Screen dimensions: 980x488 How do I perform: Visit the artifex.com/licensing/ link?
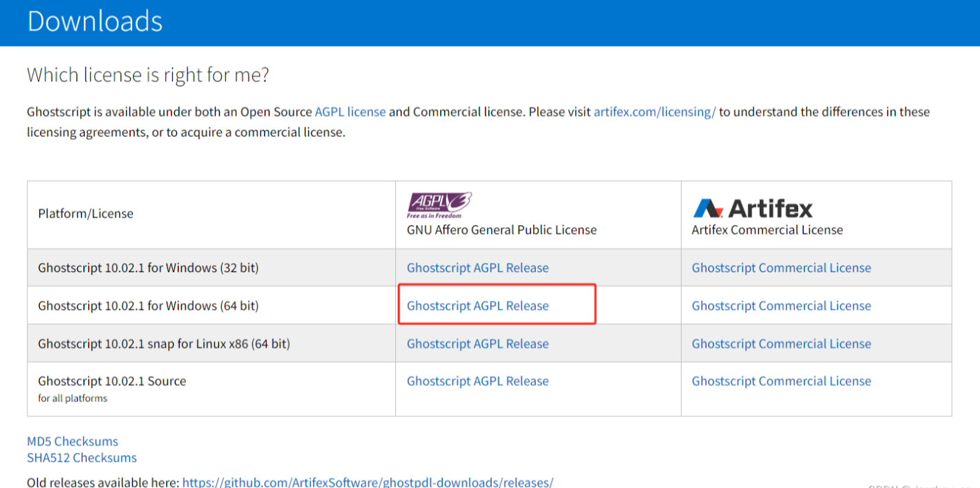pyautogui.click(x=654, y=112)
